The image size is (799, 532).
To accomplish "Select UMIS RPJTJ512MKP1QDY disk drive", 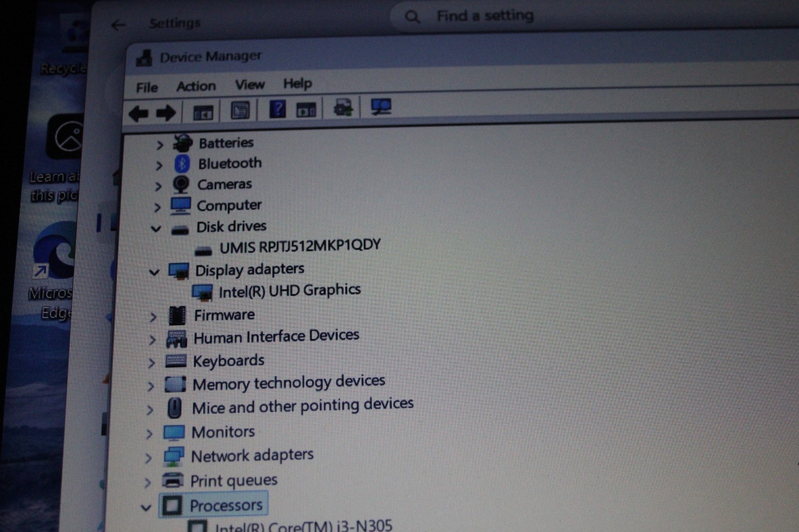I will (x=300, y=246).
